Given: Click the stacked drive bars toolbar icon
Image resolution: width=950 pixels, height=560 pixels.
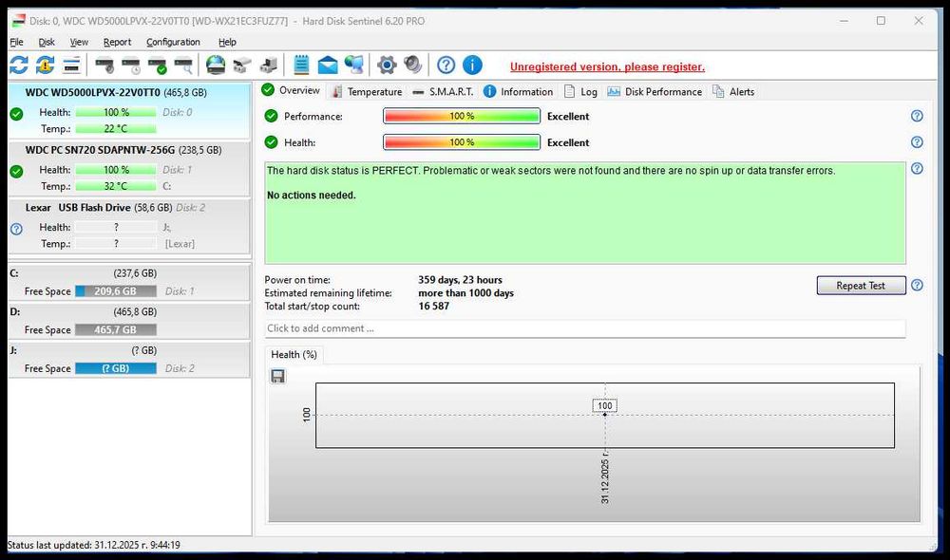Looking at the screenshot, I should (x=71, y=65).
